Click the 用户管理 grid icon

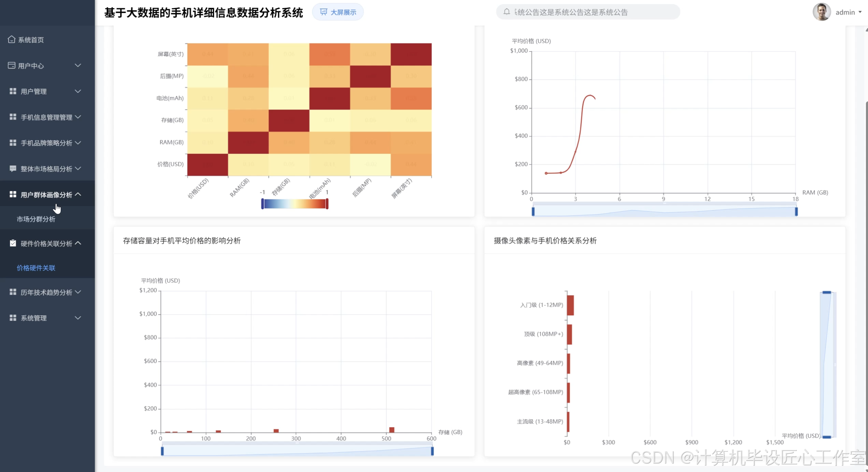(x=13, y=91)
